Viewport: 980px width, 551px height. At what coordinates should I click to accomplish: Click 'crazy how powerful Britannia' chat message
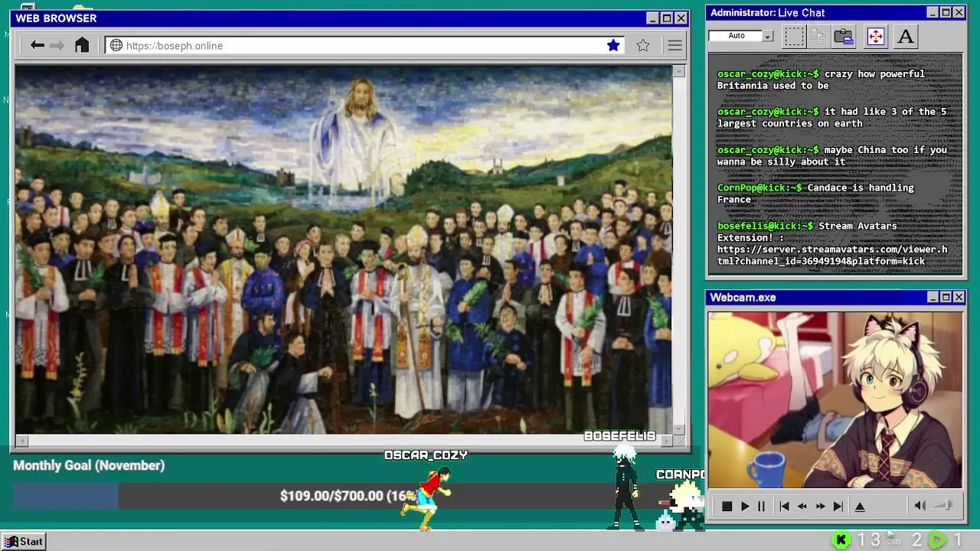(x=821, y=80)
